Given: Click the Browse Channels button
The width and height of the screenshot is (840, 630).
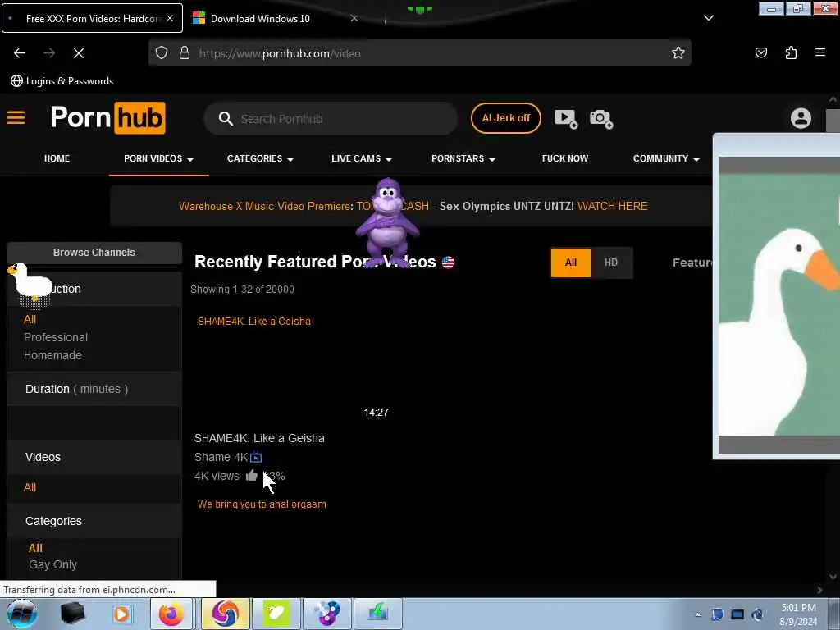Looking at the screenshot, I should [94, 253].
